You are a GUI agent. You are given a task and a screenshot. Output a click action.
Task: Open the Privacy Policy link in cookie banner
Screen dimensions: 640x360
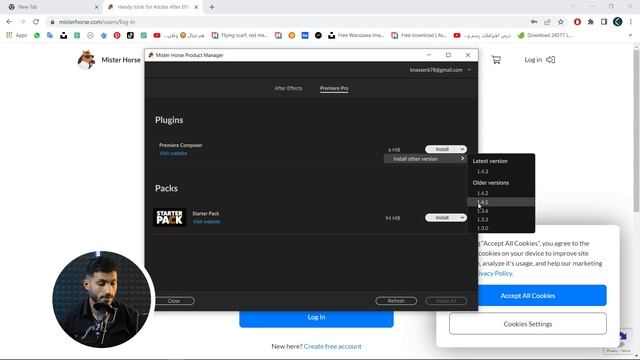pyautogui.click(x=494, y=273)
